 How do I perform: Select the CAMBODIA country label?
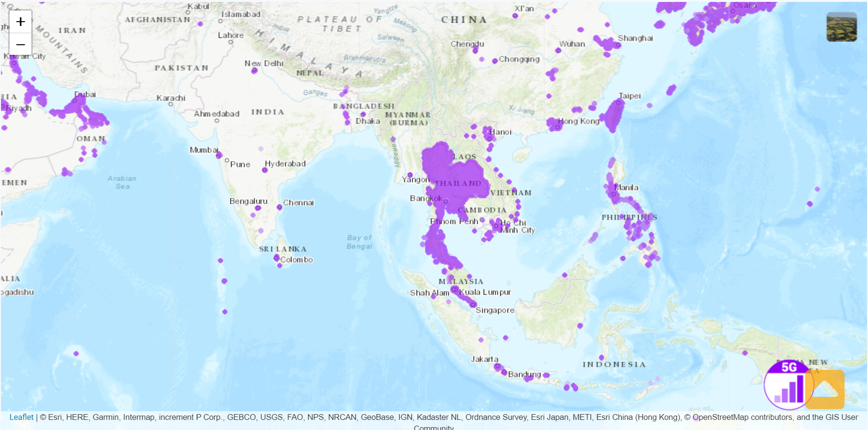[x=482, y=210]
